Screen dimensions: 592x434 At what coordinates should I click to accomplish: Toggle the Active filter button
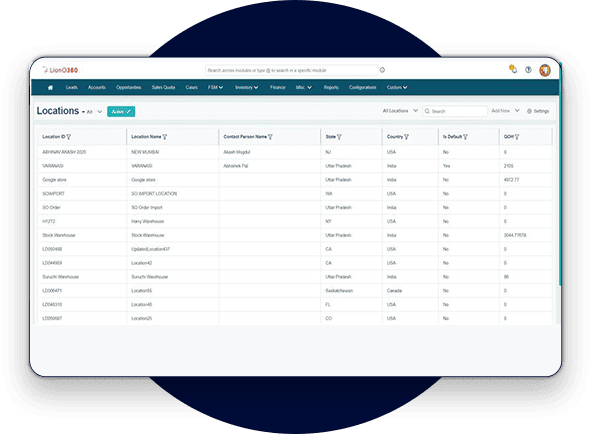click(121, 112)
